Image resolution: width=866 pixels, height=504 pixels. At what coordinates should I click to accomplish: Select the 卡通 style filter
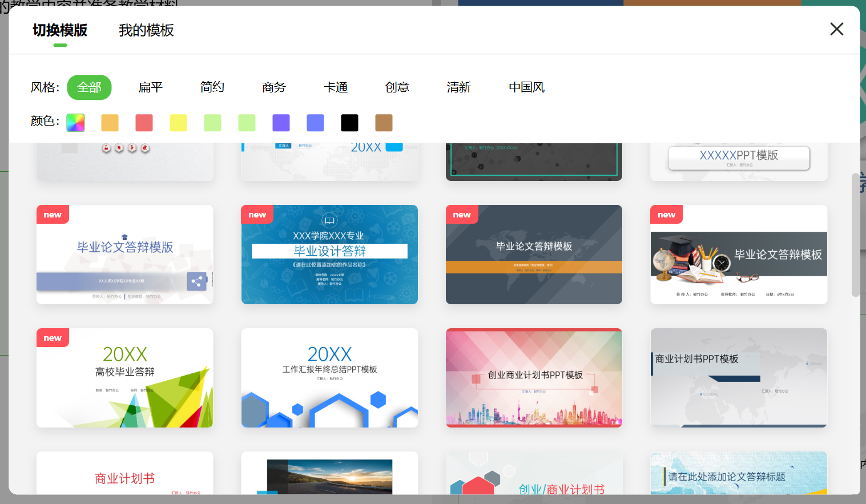[x=336, y=87]
